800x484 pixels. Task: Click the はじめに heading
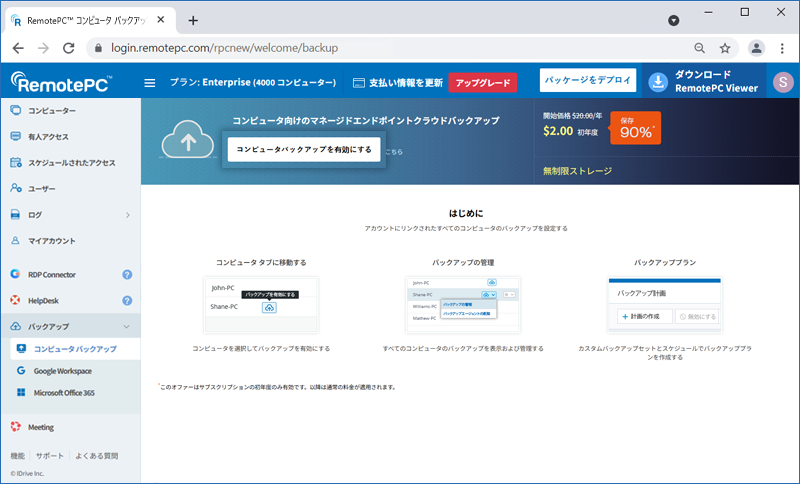466,213
